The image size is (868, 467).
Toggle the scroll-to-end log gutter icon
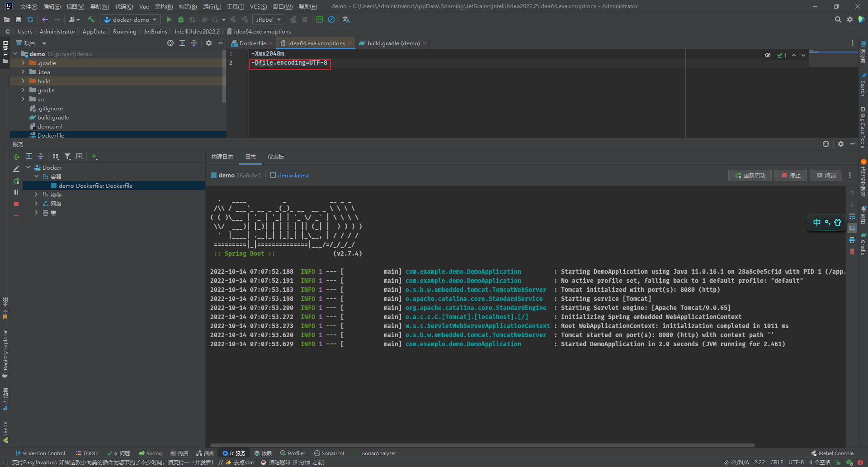[852, 228]
